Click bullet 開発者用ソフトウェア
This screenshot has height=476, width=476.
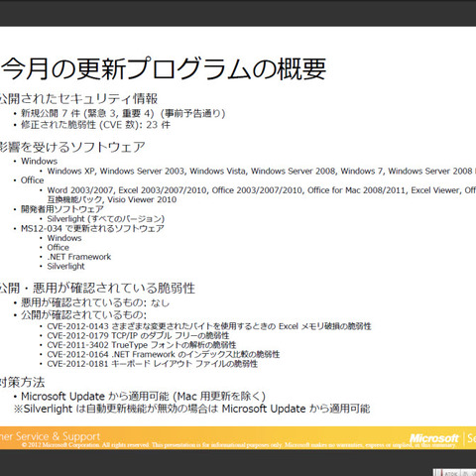click(x=62, y=209)
